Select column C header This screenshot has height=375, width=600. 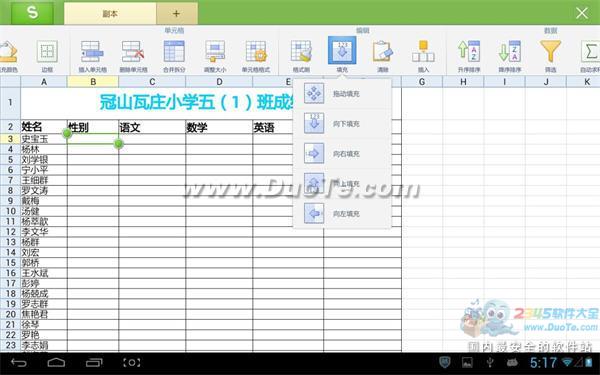click(x=152, y=82)
